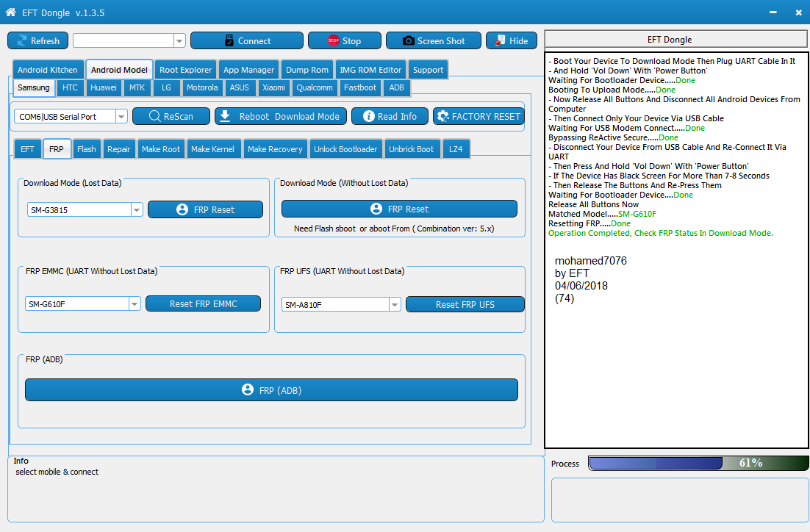Select the Fastboot tab
The height and width of the screenshot is (532, 810).
[x=360, y=87]
